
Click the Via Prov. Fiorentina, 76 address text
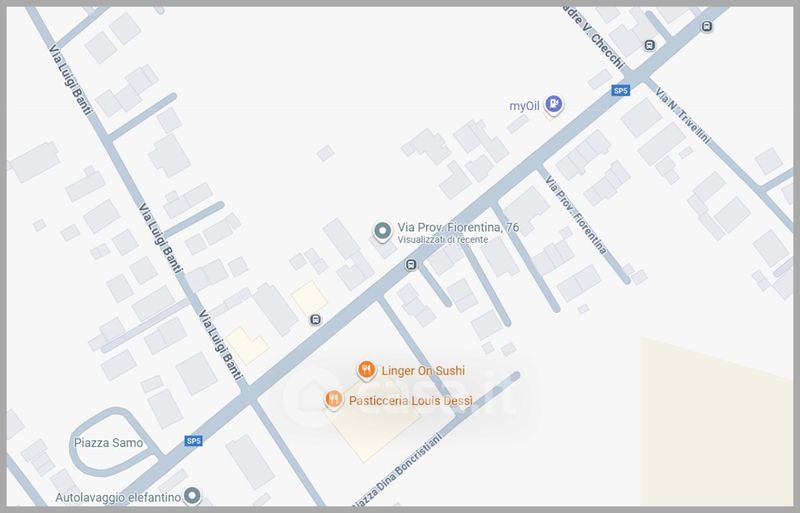point(458,227)
